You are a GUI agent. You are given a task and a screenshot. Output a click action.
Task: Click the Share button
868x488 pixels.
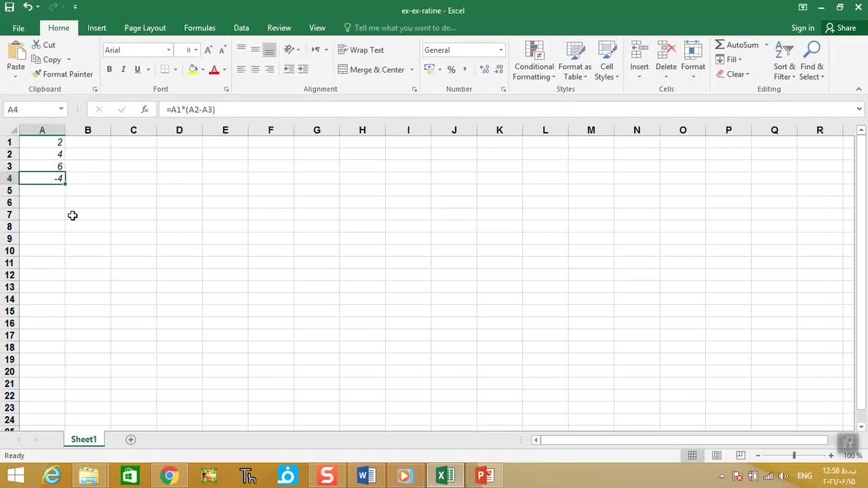pyautogui.click(x=840, y=28)
